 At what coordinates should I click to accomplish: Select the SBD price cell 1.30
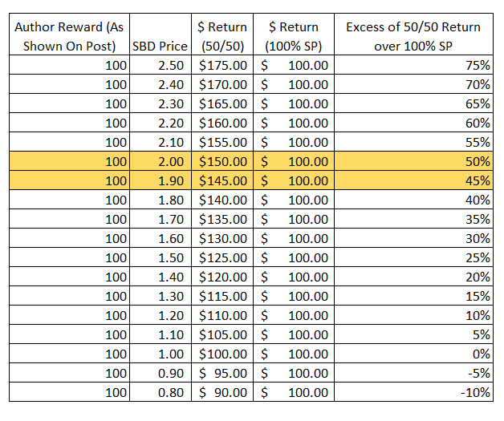coord(161,297)
